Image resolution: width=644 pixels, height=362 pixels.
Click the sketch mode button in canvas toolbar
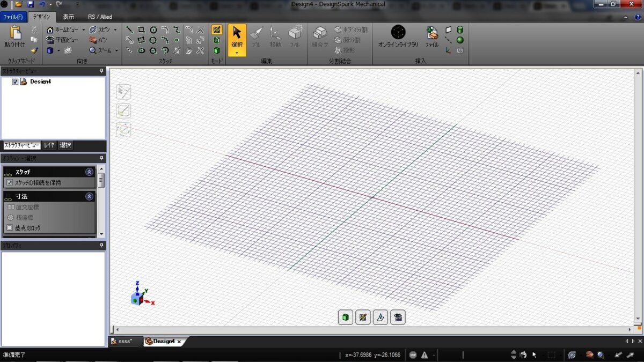363,317
